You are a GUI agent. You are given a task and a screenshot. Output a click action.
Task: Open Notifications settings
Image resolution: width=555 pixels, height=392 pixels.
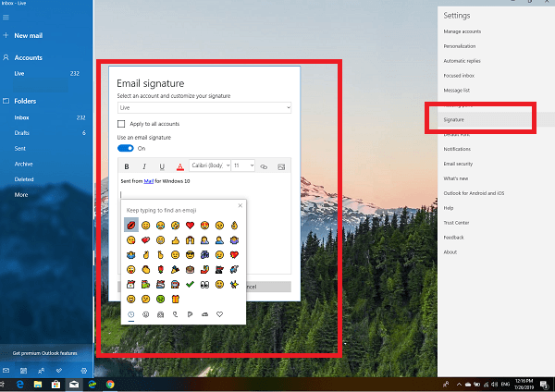tap(457, 149)
